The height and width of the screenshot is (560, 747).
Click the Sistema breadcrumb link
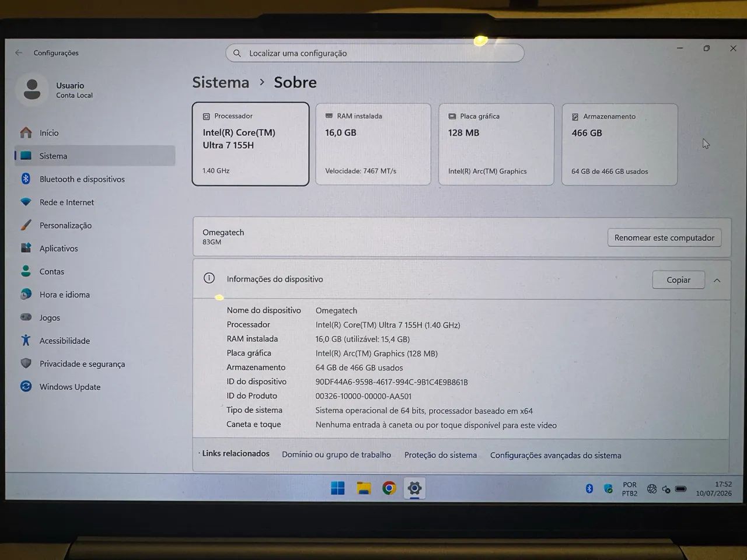coord(221,82)
